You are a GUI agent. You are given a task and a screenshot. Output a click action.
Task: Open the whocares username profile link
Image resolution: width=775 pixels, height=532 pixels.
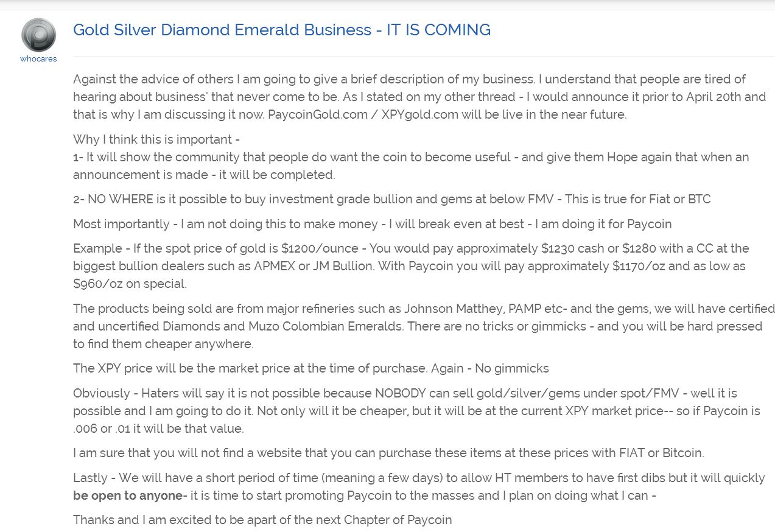click(x=38, y=59)
